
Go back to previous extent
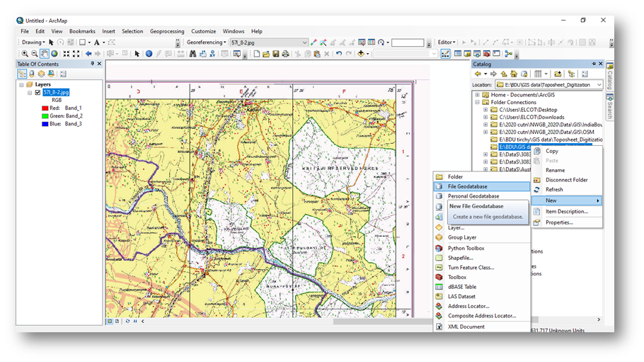coord(88,53)
